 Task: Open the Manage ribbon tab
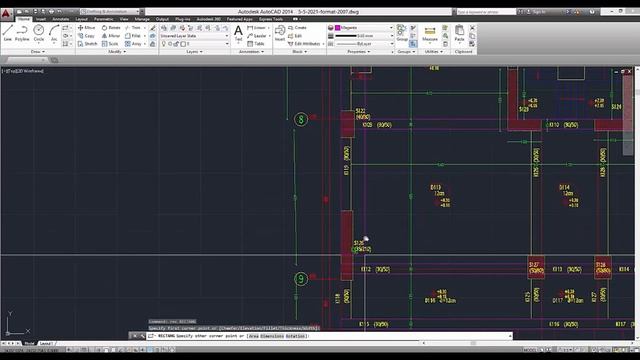coord(142,19)
